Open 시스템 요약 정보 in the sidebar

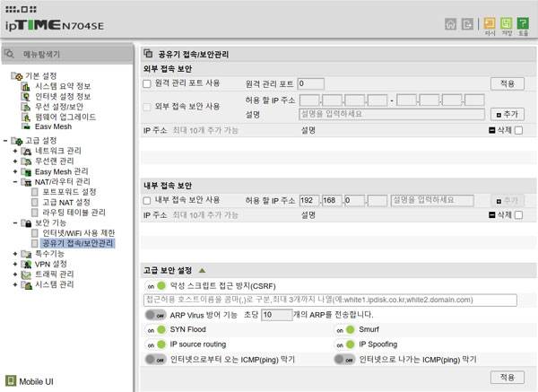coord(63,86)
